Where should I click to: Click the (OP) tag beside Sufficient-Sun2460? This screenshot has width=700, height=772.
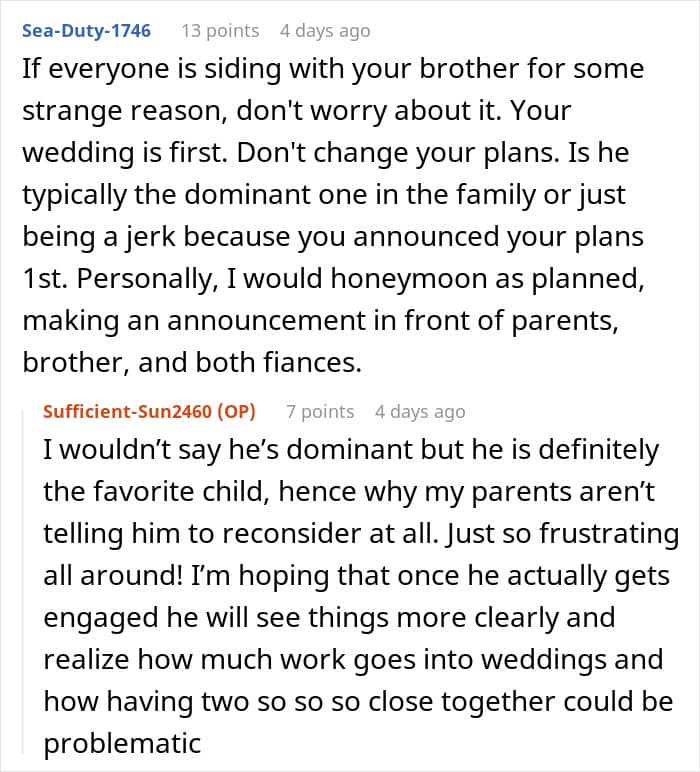236,411
